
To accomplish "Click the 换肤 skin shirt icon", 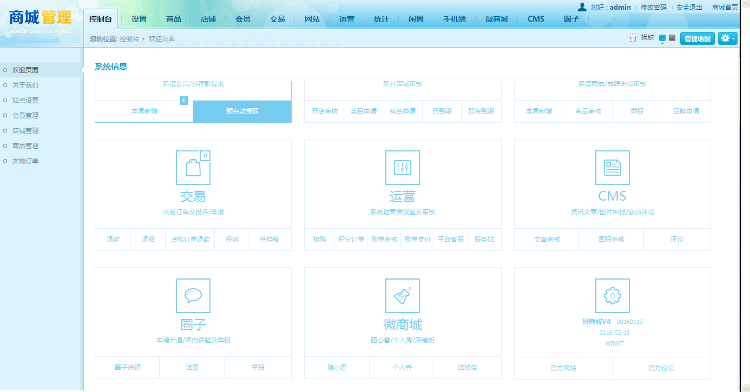I will tap(633, 38).
